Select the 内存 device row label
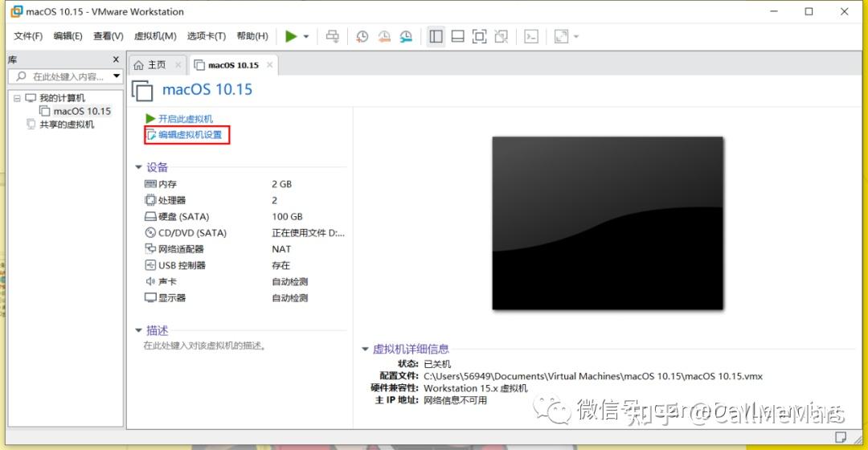Viewport: 868px width, 450px height. (x=168, y=184)
